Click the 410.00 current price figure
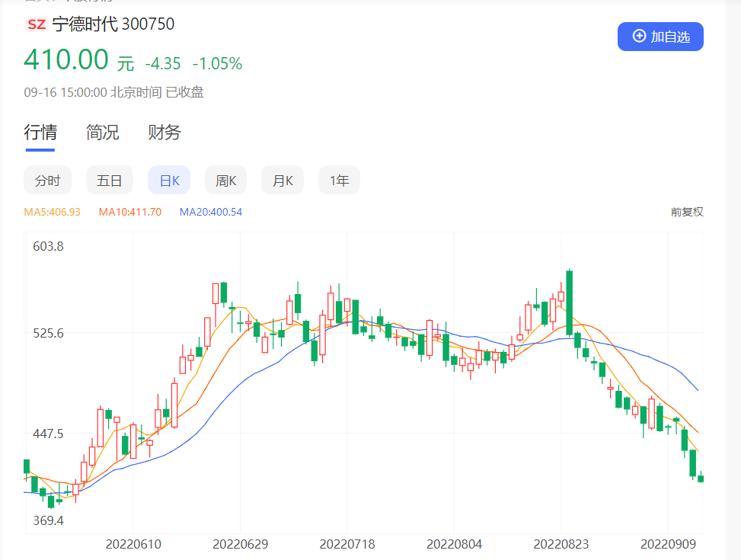741x560 pixels. 66,59
